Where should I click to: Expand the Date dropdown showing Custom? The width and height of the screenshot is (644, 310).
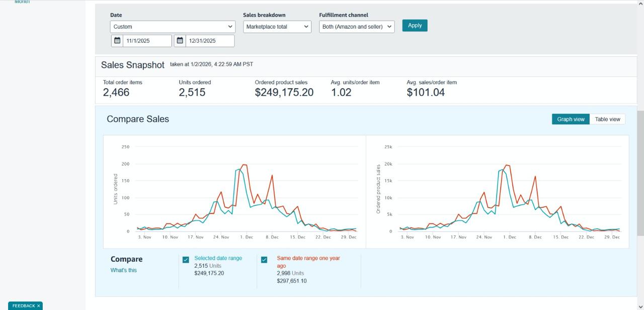pyautogui.click(x=173, y=27)
